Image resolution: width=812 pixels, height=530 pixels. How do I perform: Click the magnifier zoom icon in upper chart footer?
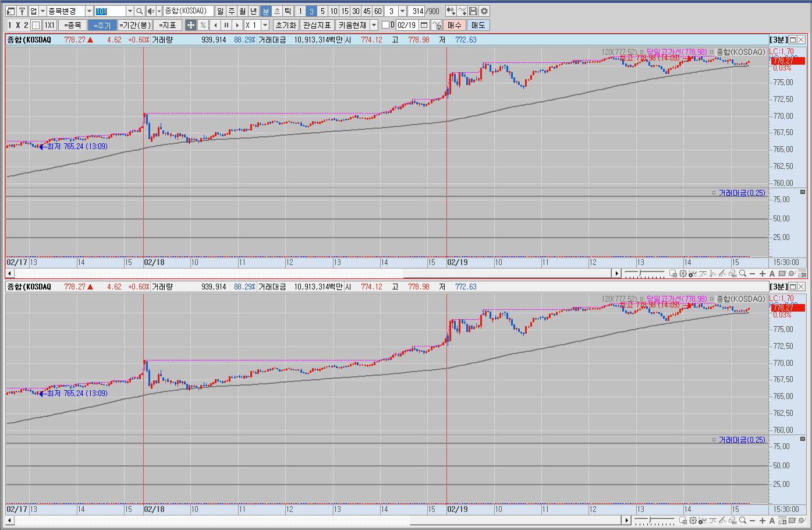(x=743, y=274)
